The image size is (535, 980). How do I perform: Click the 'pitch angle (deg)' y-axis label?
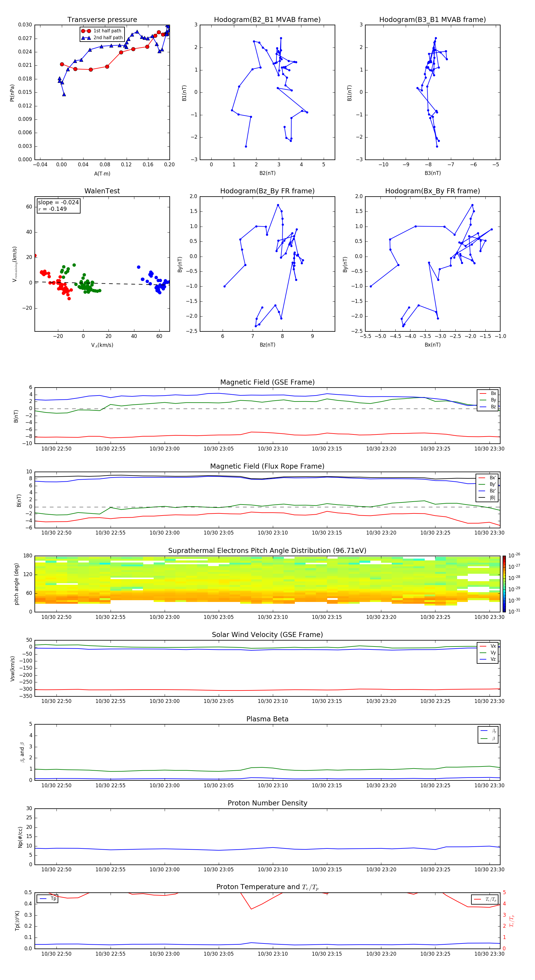[16, 584]
